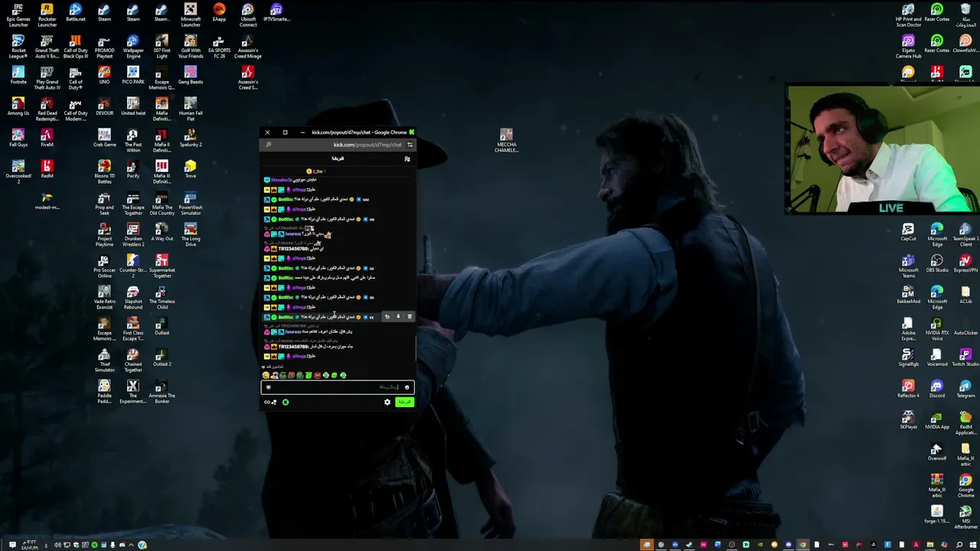Click the pinned t_3w message at chat top
This screenshot has height=551, width=980.
click(x=317, y=171)
